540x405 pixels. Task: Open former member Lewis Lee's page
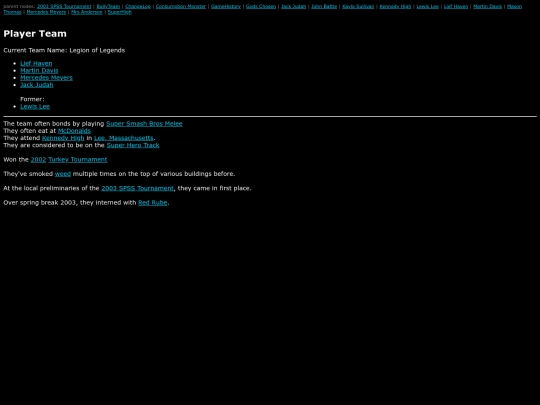point(35,107)
